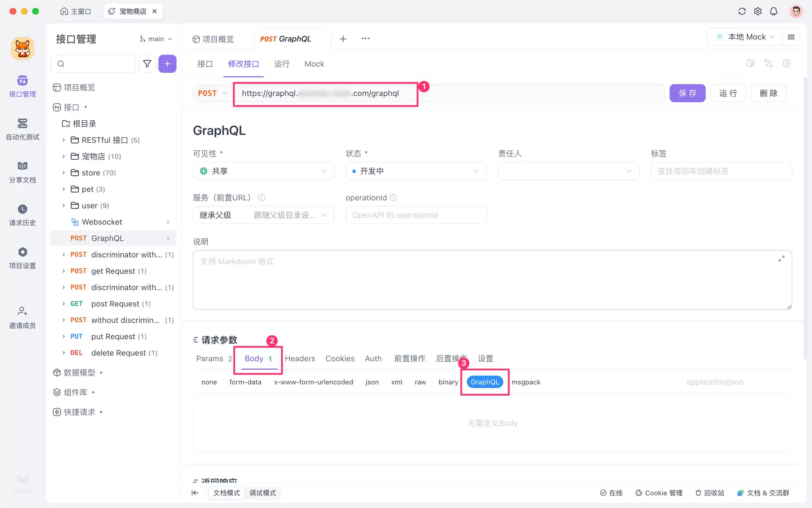812x508 pixels.
Task: Open 主窗口 home tab
Action: click(76, 11)
